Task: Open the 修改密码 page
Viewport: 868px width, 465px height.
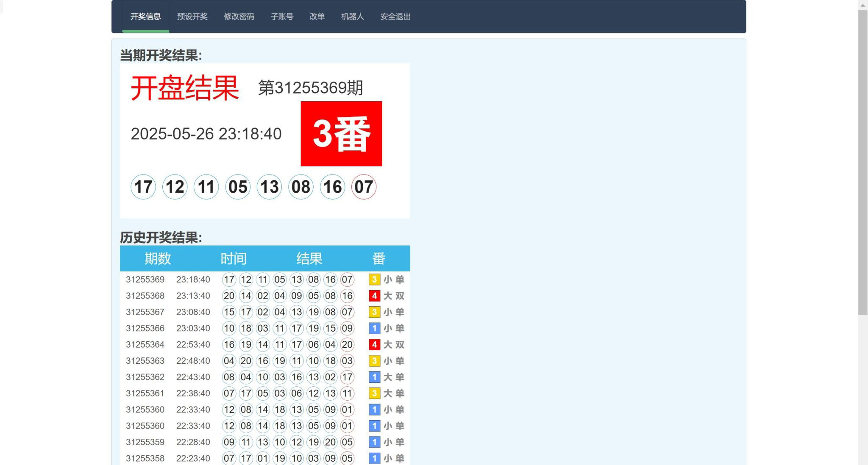Action: point(239,17)
